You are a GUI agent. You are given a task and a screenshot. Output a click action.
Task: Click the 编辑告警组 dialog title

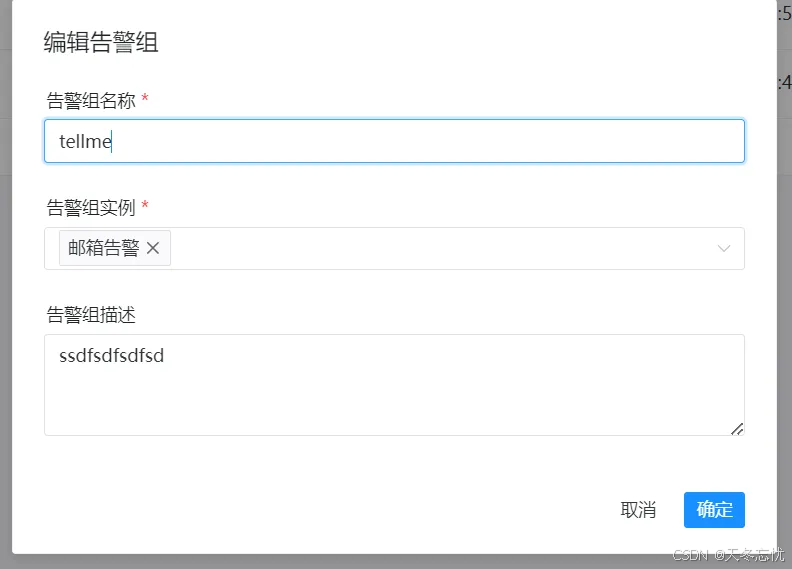pyautogui.click(x=101, y=42)
